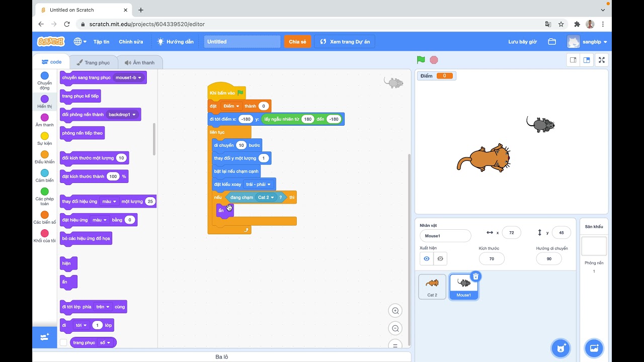
Task: Switch to the Trang phục tab
Action: (93, 62)
